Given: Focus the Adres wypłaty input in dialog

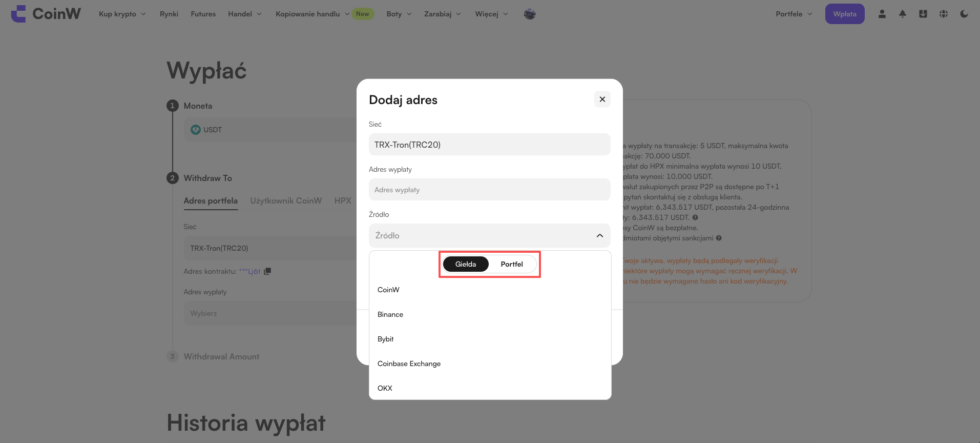Looking at the screenshot, I should (x=490, y=190).
